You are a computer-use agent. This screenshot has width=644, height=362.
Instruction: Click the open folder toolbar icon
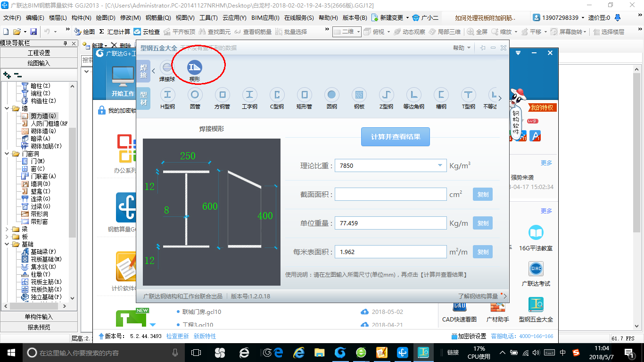[17, 32]
